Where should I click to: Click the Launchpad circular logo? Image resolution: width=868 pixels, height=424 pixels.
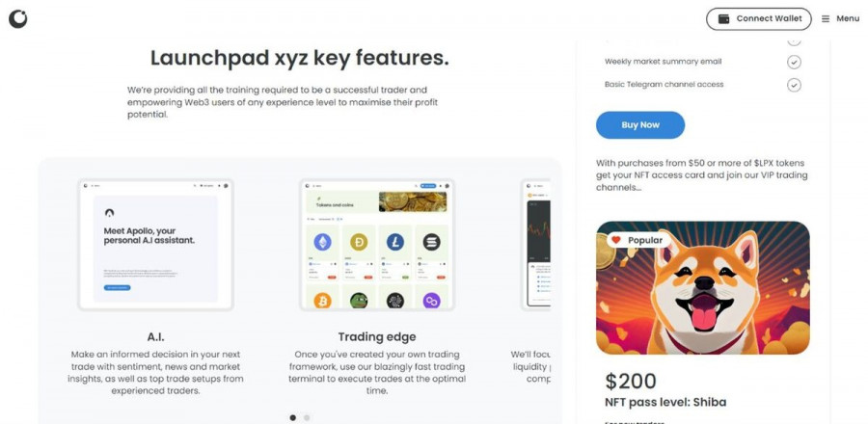tap(17, 19)
